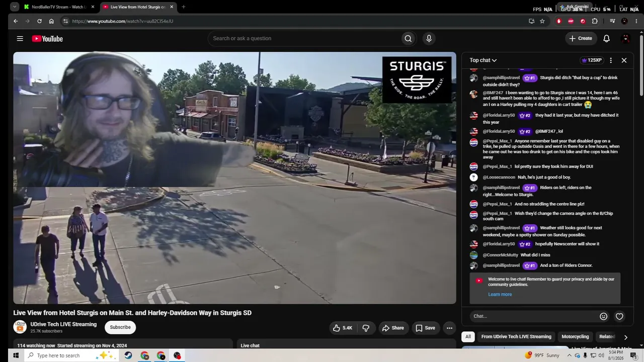Click the video title text

pyautogui.click(x=132, y=313)
